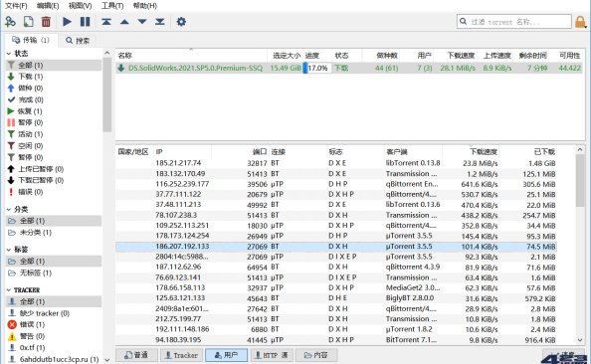Click the add torrent file icon
This screenshot has height=364, width=591.
pyautogui.click(x=28, y=22)
